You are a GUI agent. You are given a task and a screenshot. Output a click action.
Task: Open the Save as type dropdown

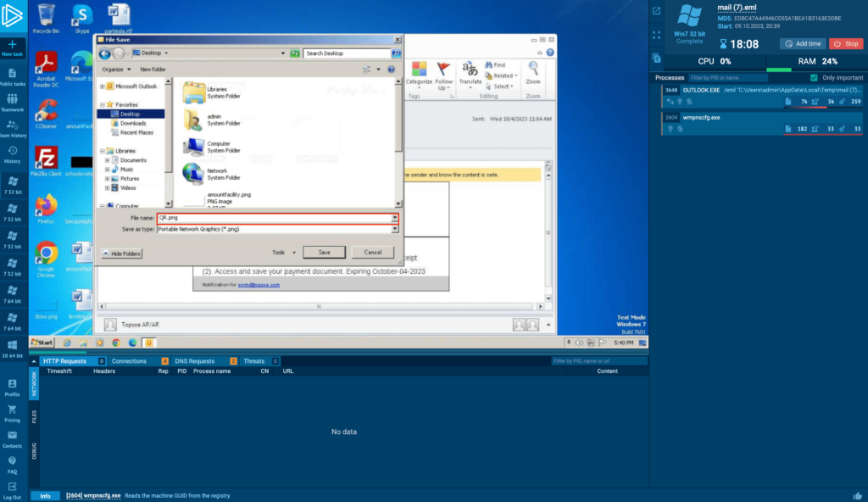(394, 229)
